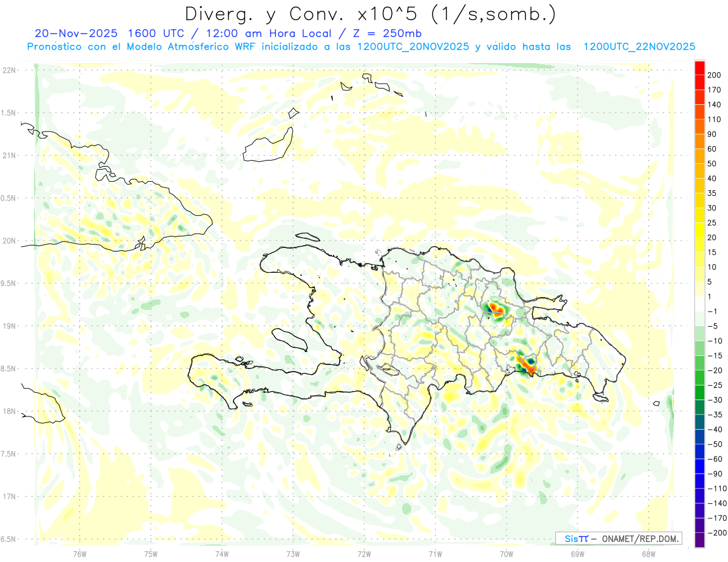Click the '72W' longitude label

coord(364,554)
